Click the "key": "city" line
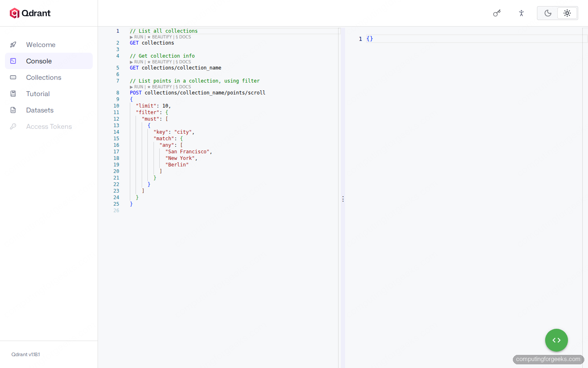588x368 pixels. pos(174,132)
